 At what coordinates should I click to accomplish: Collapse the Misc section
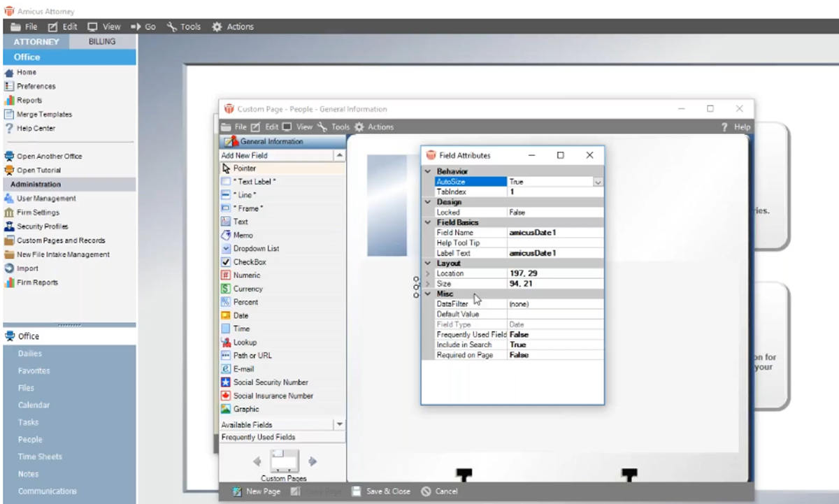(x=428, y=294)
